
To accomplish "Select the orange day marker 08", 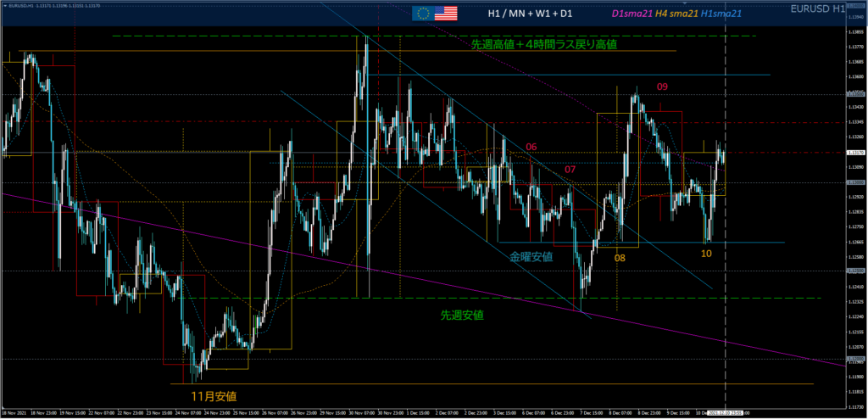I will [x=620, y=255].
